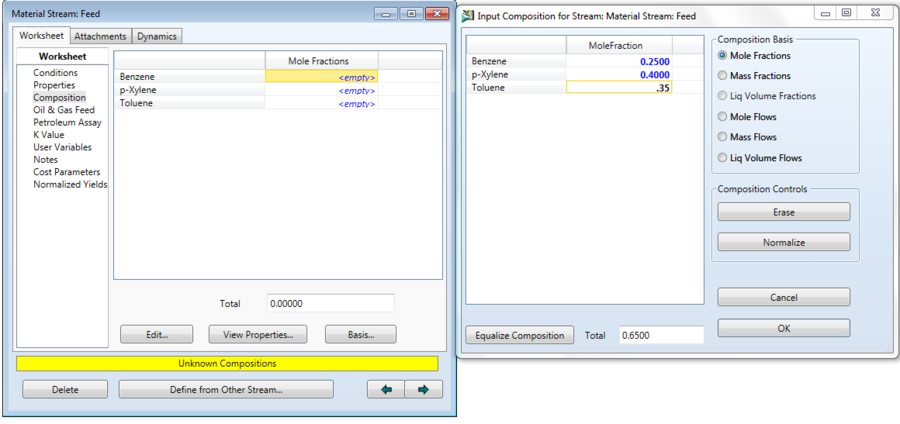Select Mass Flows radio option

tap(723, 137)
